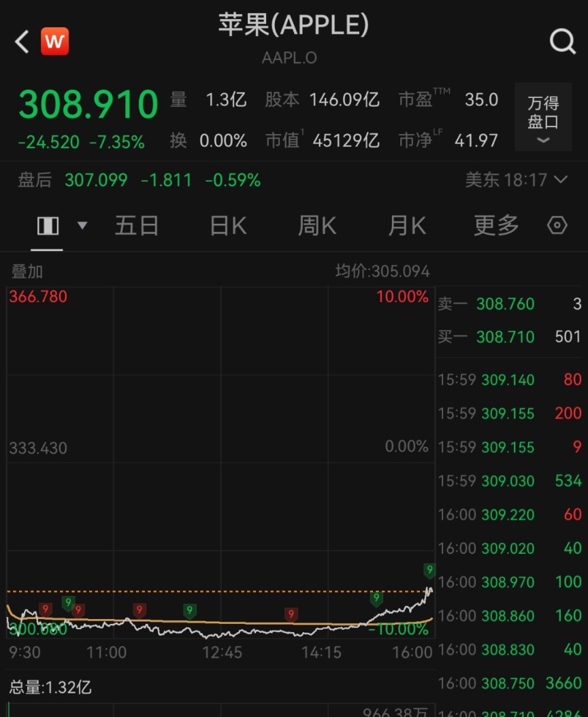Tap the after-hours change -0.59%
Viewport: 588px width, 717px height.
[x=233, y=180]
